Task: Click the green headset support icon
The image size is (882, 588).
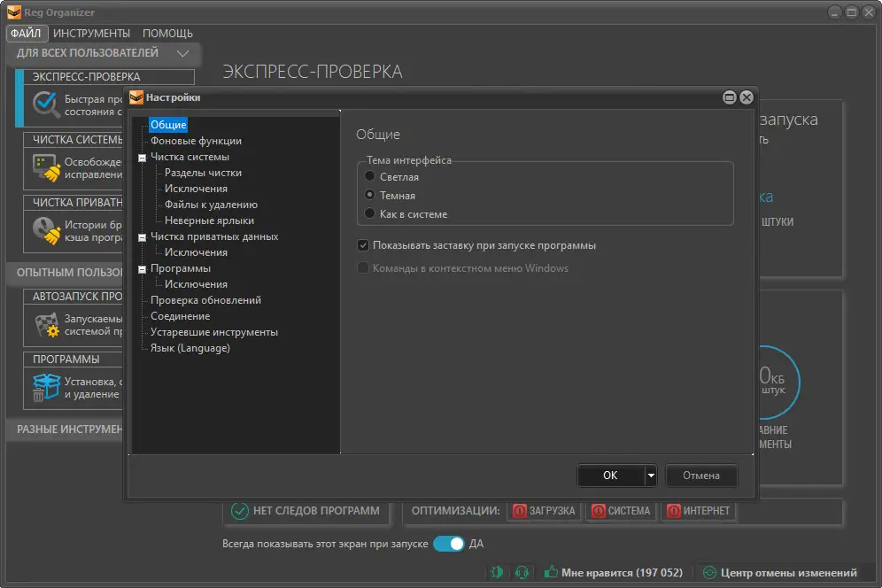Action: point(522,572)
